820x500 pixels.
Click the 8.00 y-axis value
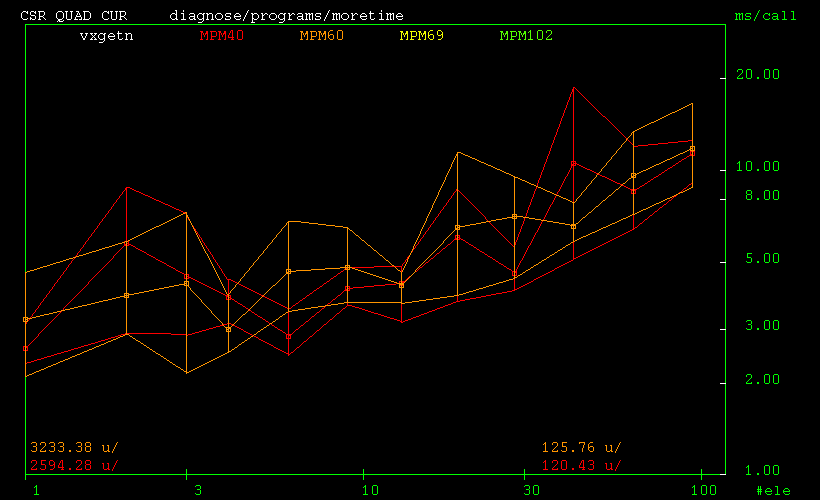tap(762, 196)
